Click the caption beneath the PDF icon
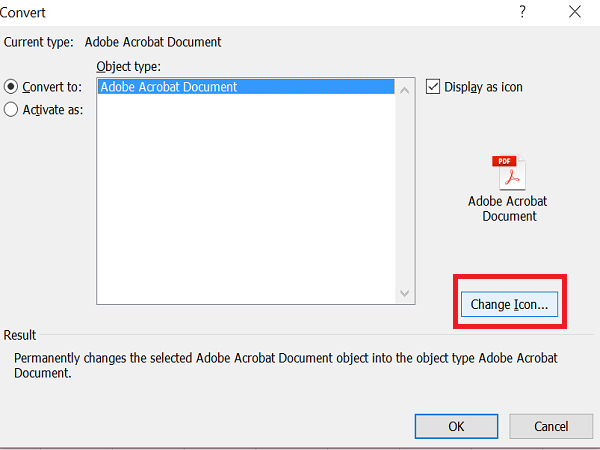The image size is (600, 450). [508, 208]
